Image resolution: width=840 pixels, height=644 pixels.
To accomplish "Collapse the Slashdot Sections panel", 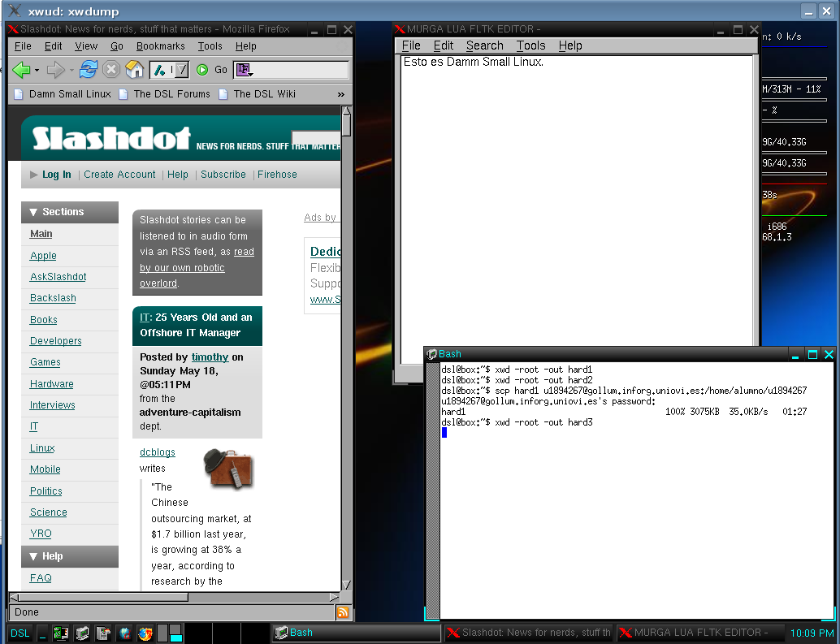I will (x=33, y=212).
